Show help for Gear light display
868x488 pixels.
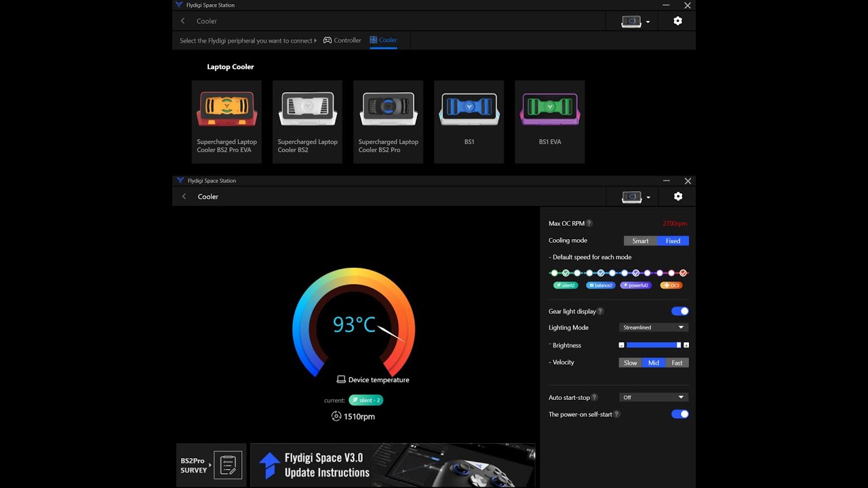click(600, 311)
